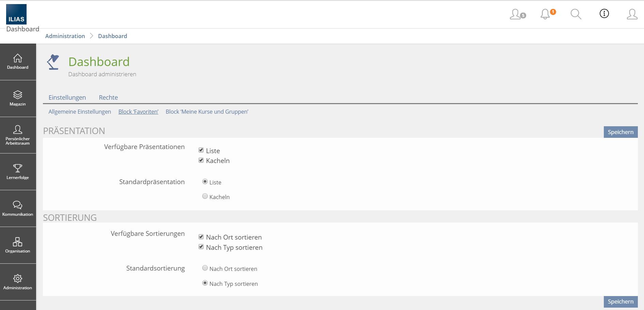Viewport: 644px width, 310px height.
Task: Open the info help icon
Action: coord(604,14)
